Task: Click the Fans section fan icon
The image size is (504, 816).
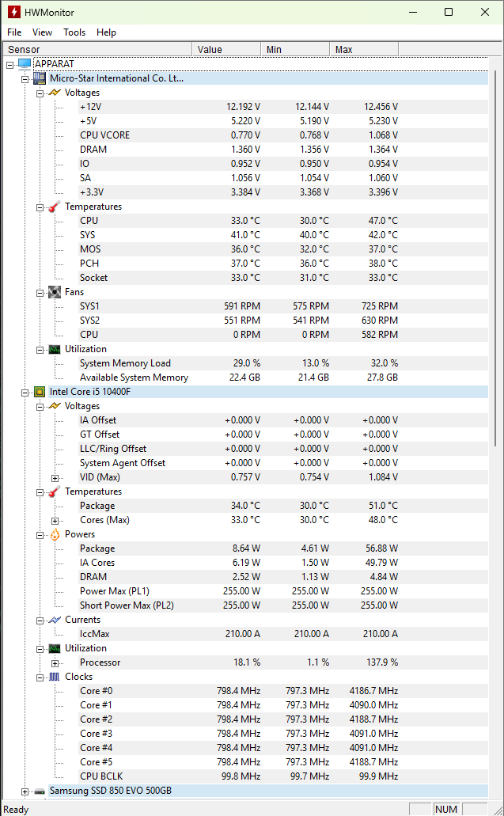Action: coord(54,292)
